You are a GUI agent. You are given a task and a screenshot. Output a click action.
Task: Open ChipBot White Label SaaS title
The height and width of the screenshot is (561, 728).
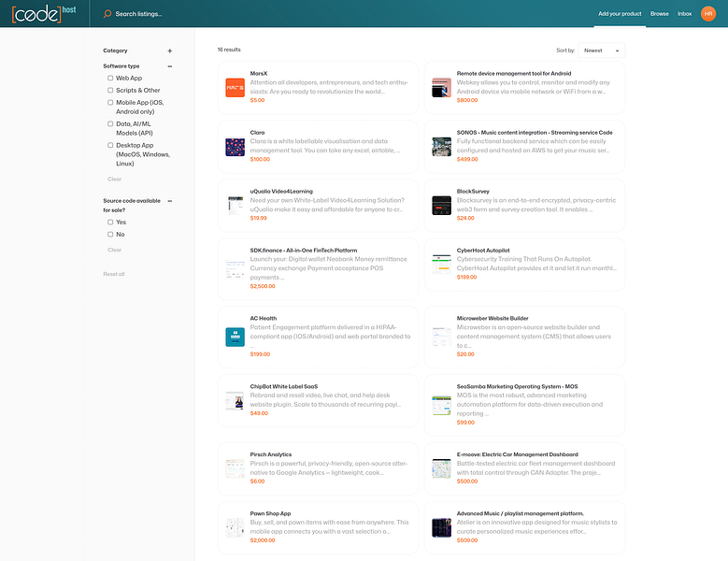click(x=284, y=386)
